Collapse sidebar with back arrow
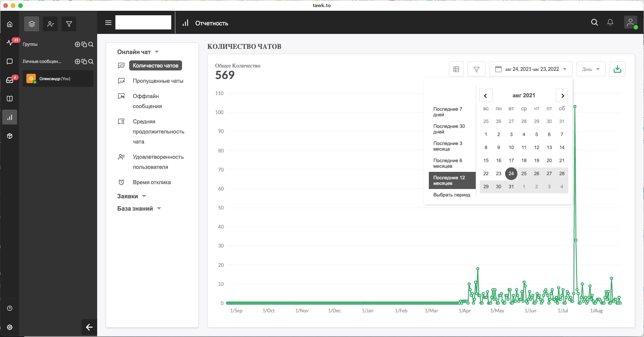Image resolution: width=644 pixels, height=337 pixels. 89,327
